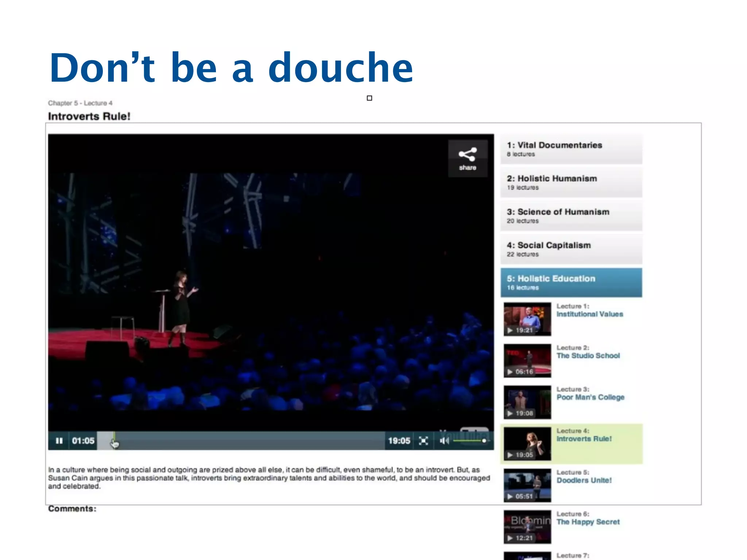Open the Institutional Values lecture link
747x560 pixels.
(x=589, y=314)
